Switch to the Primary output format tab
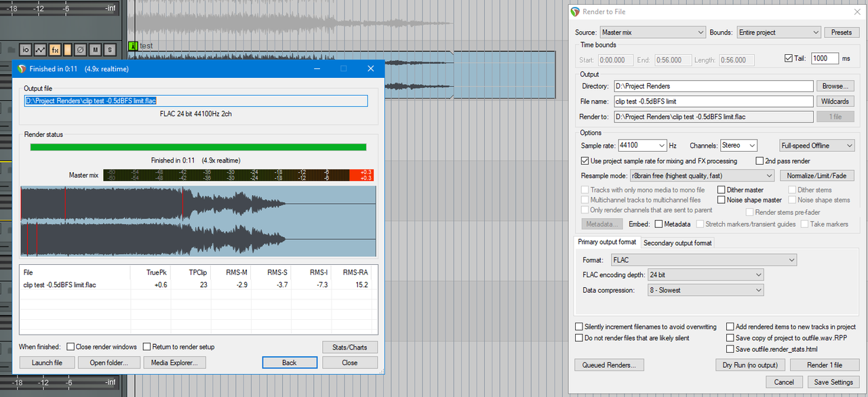This screenshot has width=868, height=397. (607, 242)
